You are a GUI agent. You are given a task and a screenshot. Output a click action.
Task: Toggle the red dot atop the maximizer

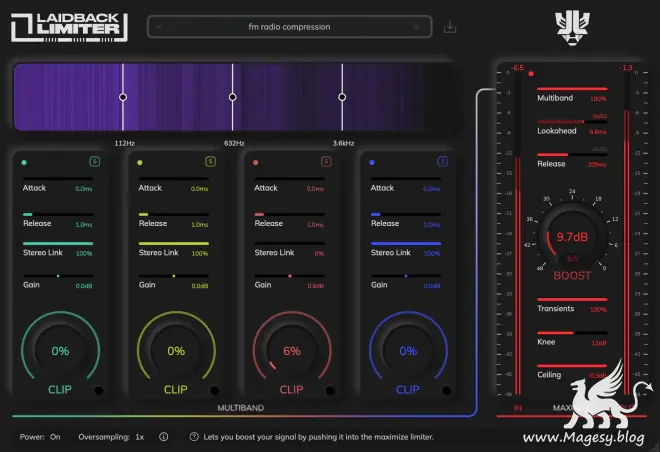coord(531,74)
